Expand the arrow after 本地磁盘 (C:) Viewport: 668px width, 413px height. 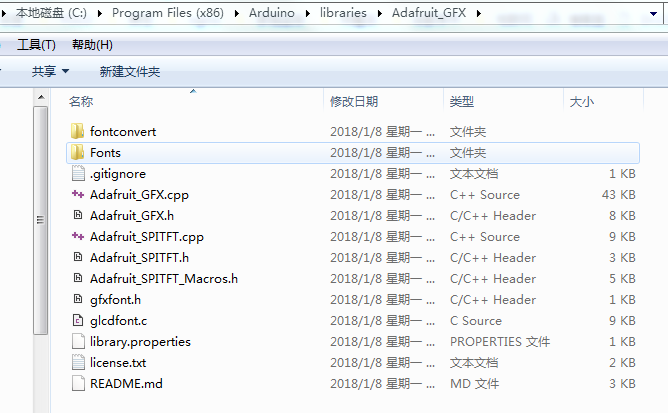[x=100, y=14]
